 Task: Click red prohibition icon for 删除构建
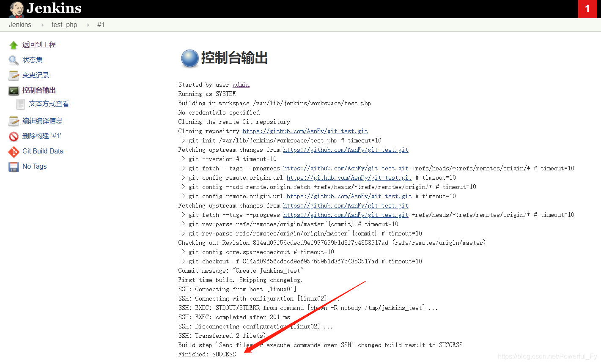(x=14, y=136)
